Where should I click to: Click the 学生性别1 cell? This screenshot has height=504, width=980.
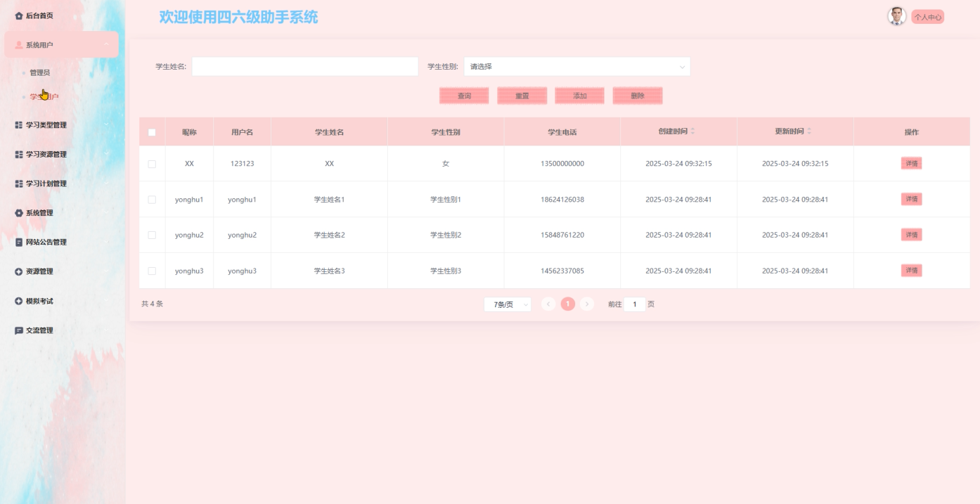(446, 200)
